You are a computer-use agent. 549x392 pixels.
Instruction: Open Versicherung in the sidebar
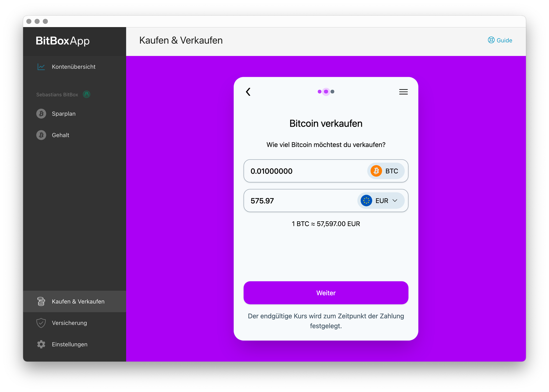[x=74, y=323]
